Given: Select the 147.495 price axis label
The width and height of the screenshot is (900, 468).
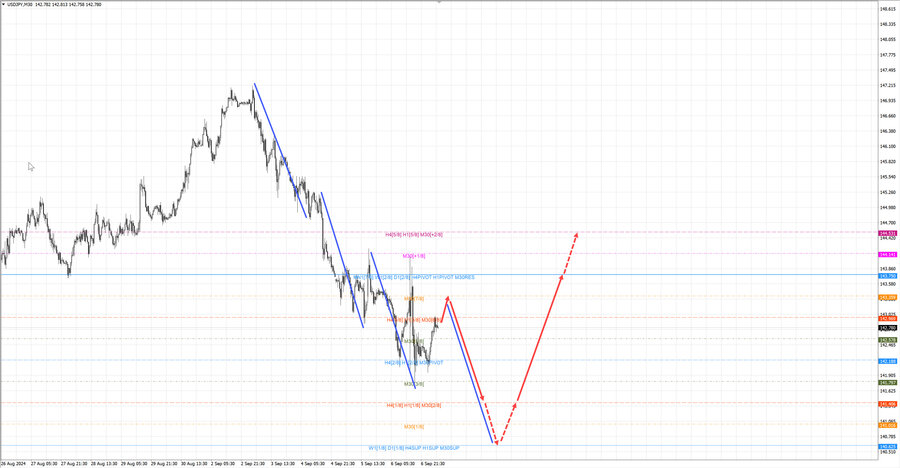Looking at the screenshot, I should (888, 70).
